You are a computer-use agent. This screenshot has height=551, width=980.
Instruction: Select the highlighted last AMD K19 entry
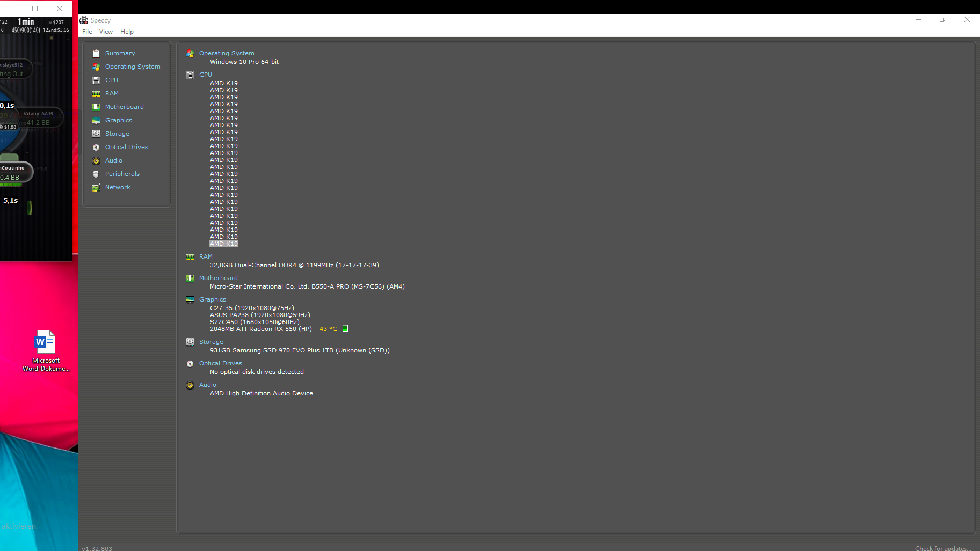tap(224, 244)
